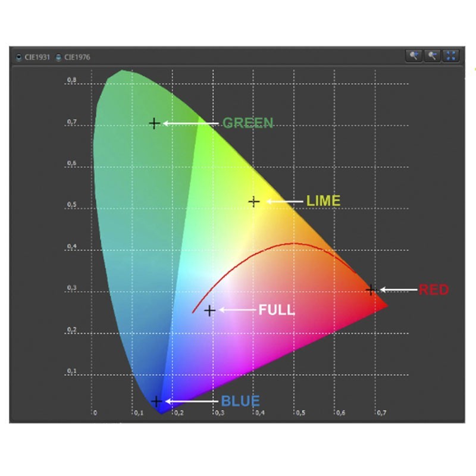Viewport: 476px width, 476px height.
Task: Click the crosshair marker at the red point
Action: pos(371,290)
